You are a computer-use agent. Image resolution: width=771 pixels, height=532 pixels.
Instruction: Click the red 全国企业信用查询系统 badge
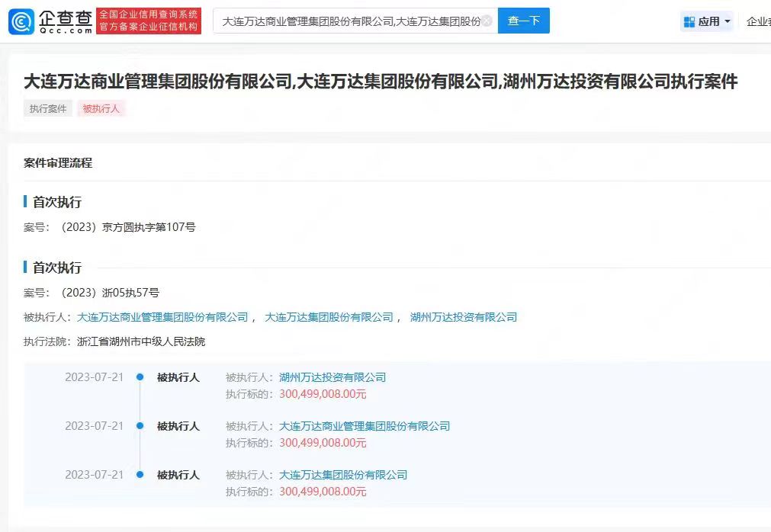[149, 21]
